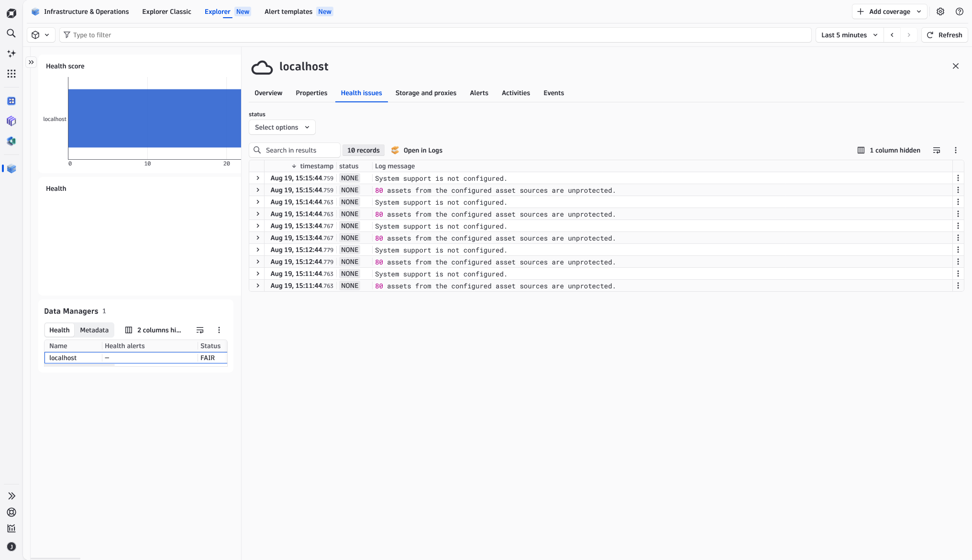Close the localhost details panel
Viewport: 972px width, 560px height.
pos(956,66)
